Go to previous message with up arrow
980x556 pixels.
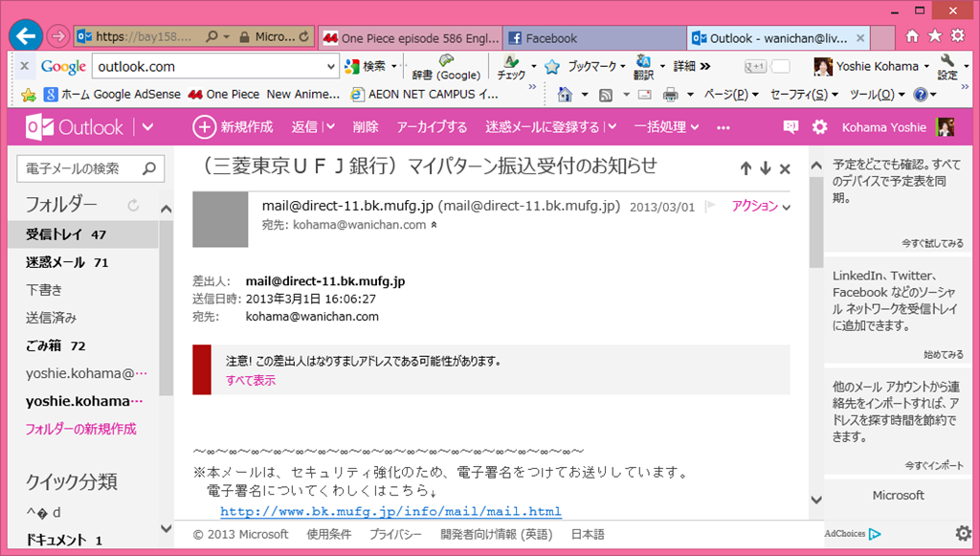coord(746,168)
